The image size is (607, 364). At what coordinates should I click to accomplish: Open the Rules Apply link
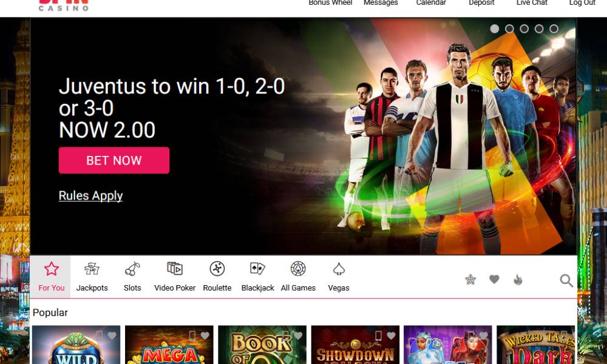90,196
